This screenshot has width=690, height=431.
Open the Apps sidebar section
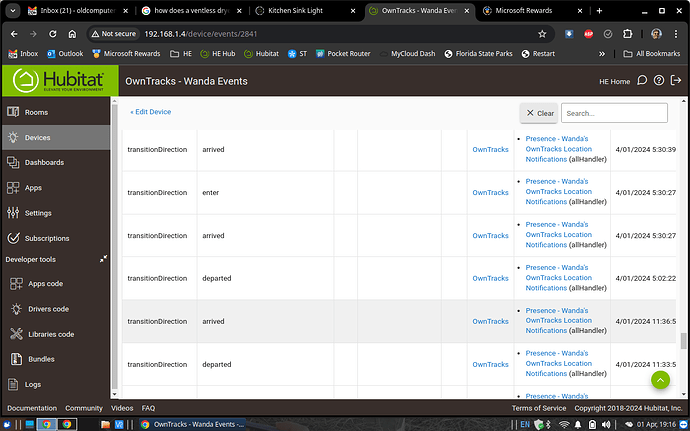pyautogui.click(x=55, y=188)
